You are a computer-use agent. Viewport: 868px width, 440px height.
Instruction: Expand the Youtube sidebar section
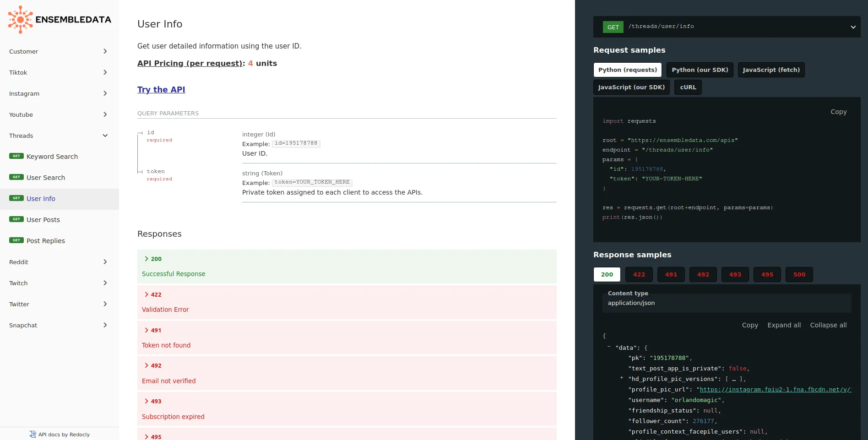pos(60,114)
